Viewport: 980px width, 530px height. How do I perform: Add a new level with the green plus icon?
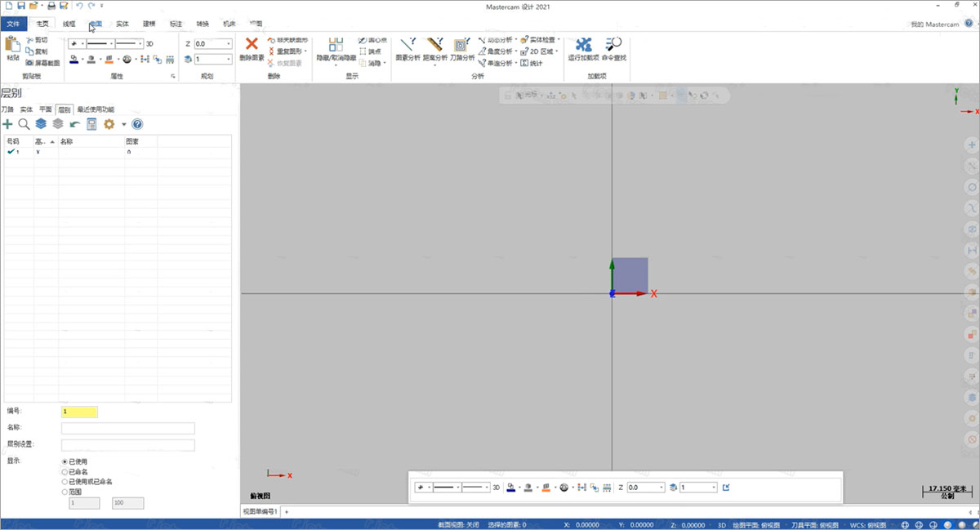(7, 124)
